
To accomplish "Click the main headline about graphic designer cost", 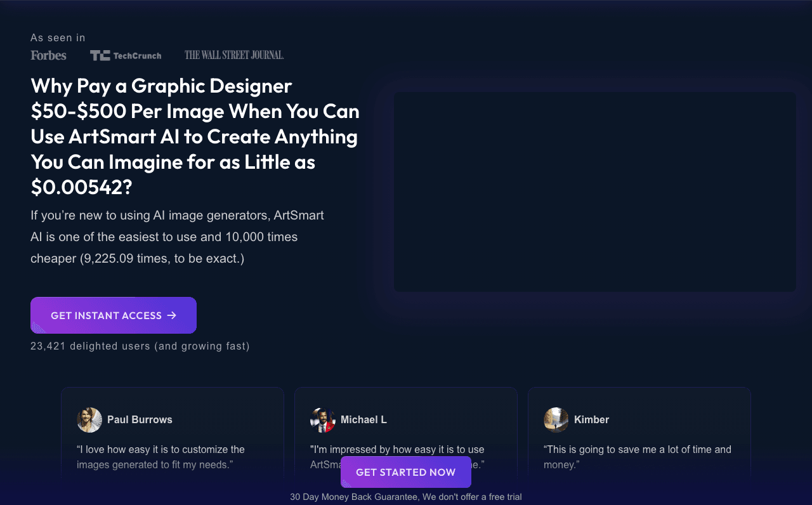I will [x=195, y=137].
